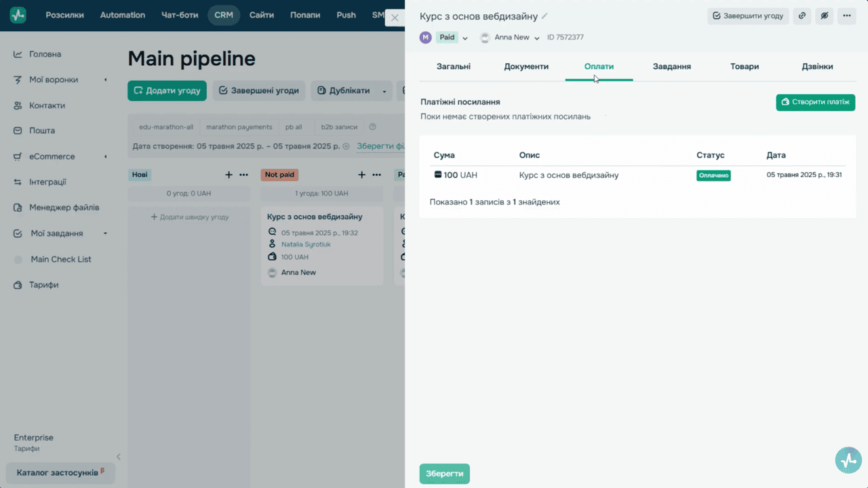Click plus icon in Нові column
Screen dimensions: 868x488
point(229,174)
